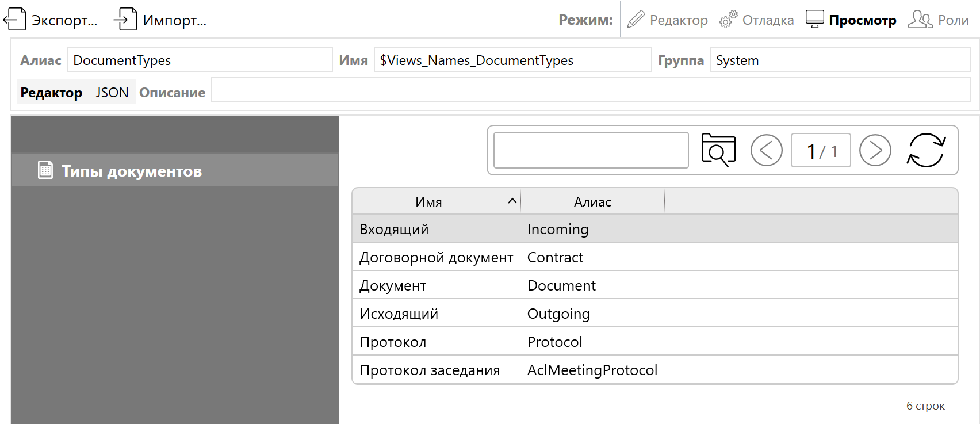This screenshot has height=424, width=980.
Task: Click the Import arrow icon
Action: [125, 20]
